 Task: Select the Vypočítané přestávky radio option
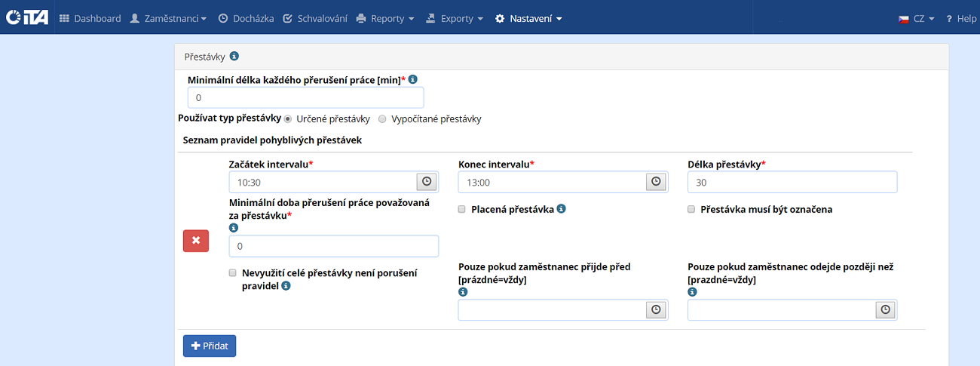pos(382,119)
